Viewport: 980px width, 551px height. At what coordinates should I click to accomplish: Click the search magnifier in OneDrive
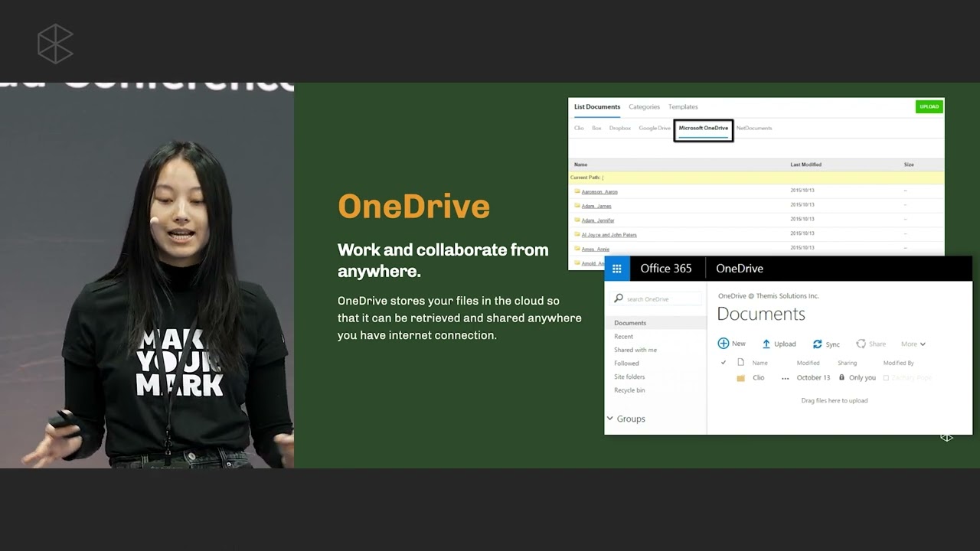(619, 298)
